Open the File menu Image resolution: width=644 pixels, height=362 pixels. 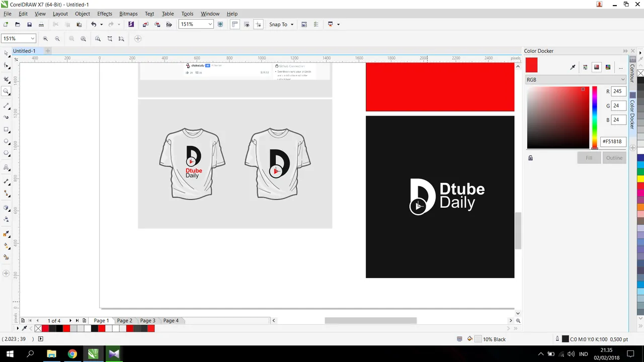pyautogui.click(x=8, y=14)
